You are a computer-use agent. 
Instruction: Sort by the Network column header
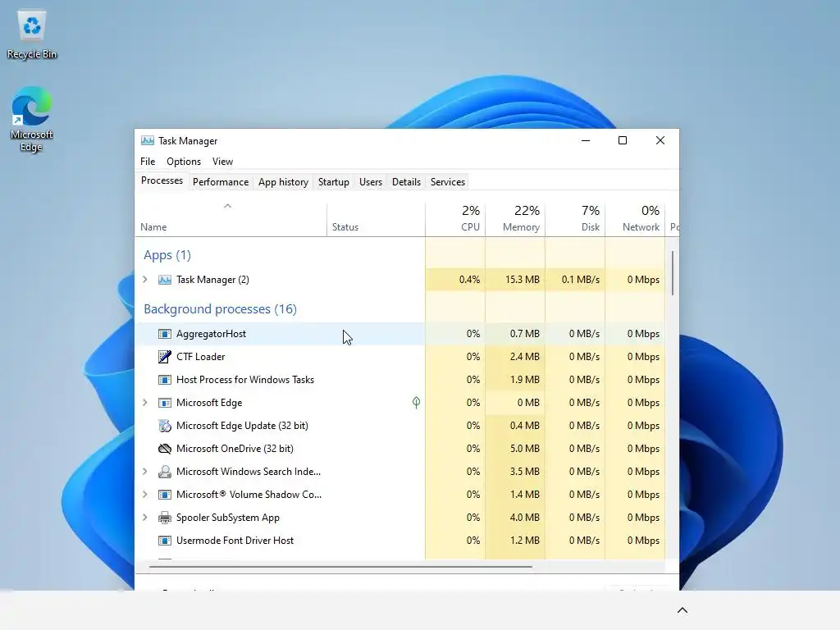636,220
